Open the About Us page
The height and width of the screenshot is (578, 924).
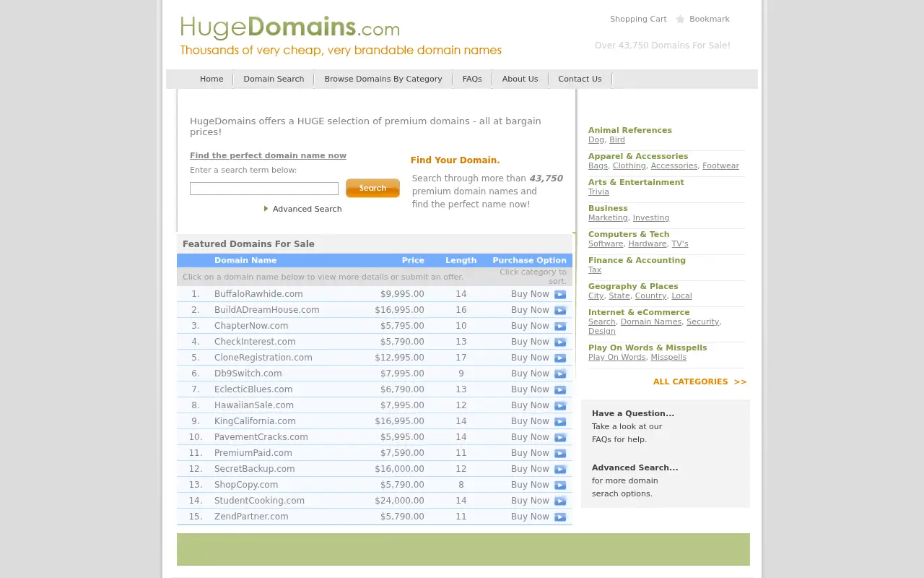[520, 79]
